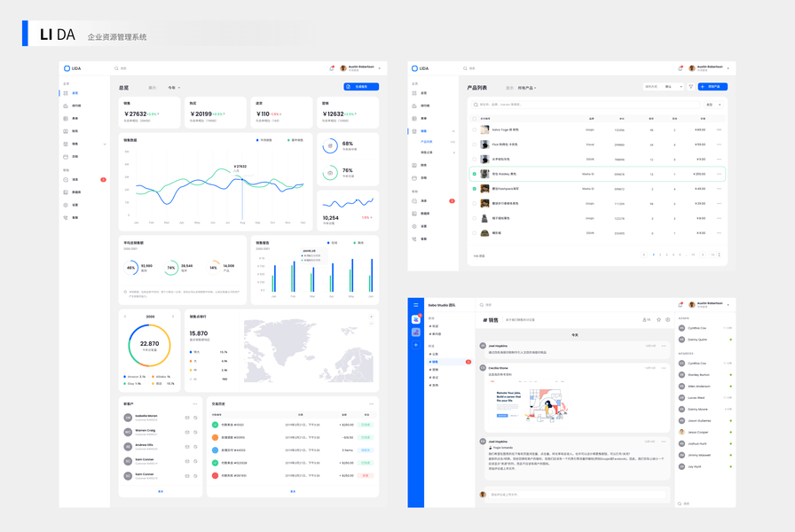795x532 pixels.
Task: Check the Solvo Toge product row checkbox
Action: tap(475, 129)
